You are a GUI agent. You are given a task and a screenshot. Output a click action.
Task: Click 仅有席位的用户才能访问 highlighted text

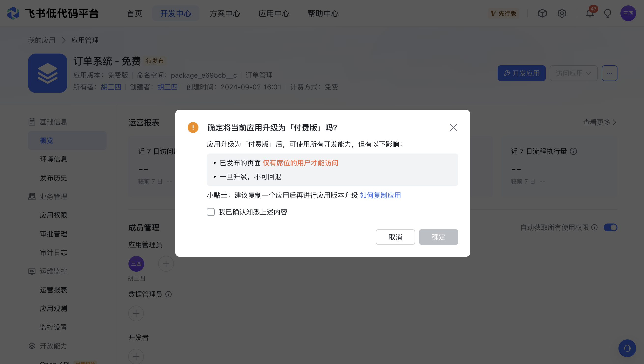(x=300, y=163)
